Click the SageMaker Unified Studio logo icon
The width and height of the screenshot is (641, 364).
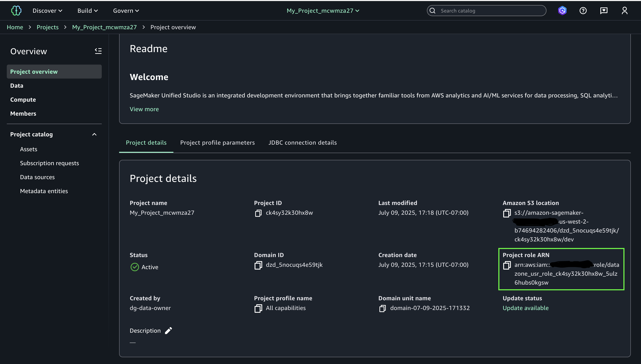[16, 11]
